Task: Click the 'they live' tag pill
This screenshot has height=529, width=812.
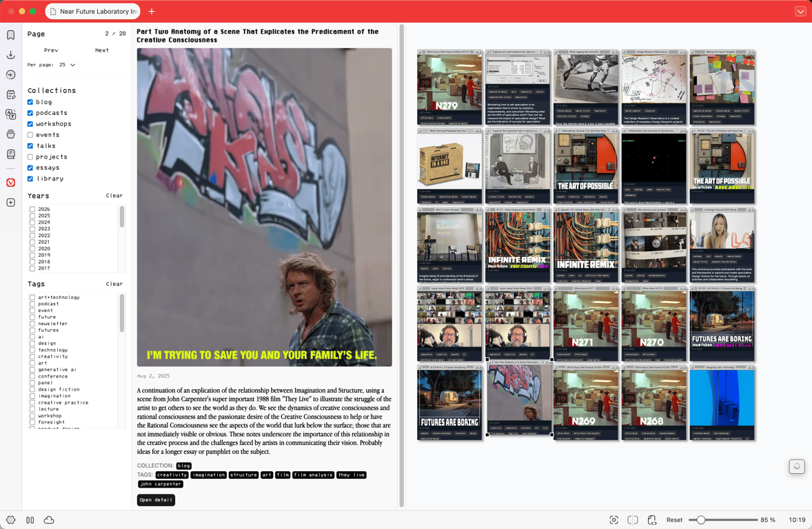Action: pyautogui.click(x=352, y=475)
